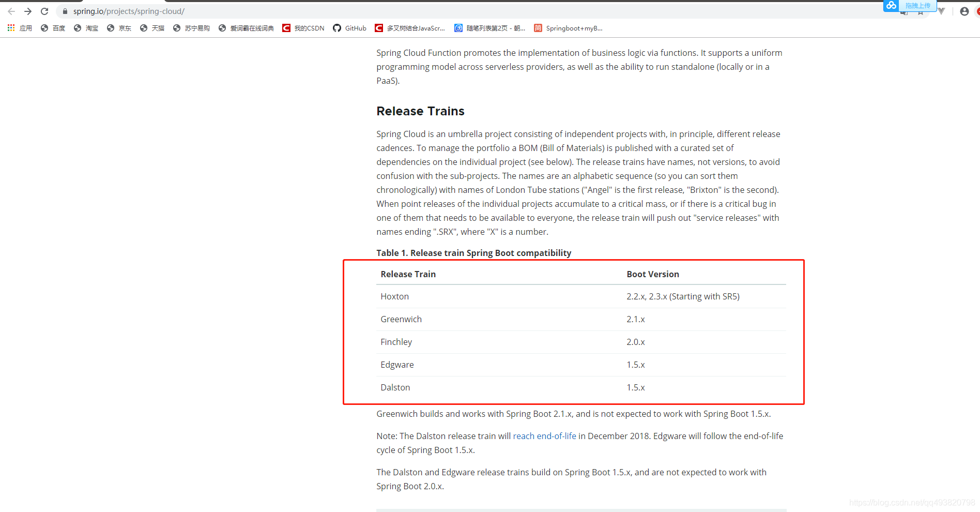Click the 拖拽上传 drag upload button
The image size is (980, 512).
click(917, 6)
